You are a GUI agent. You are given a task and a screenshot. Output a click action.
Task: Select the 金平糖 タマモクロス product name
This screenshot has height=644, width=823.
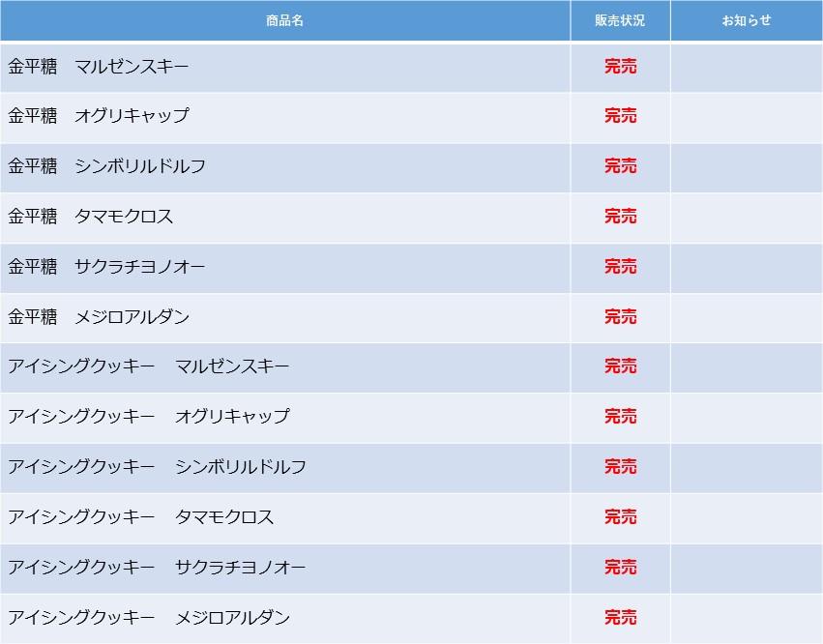click(90, 217)
